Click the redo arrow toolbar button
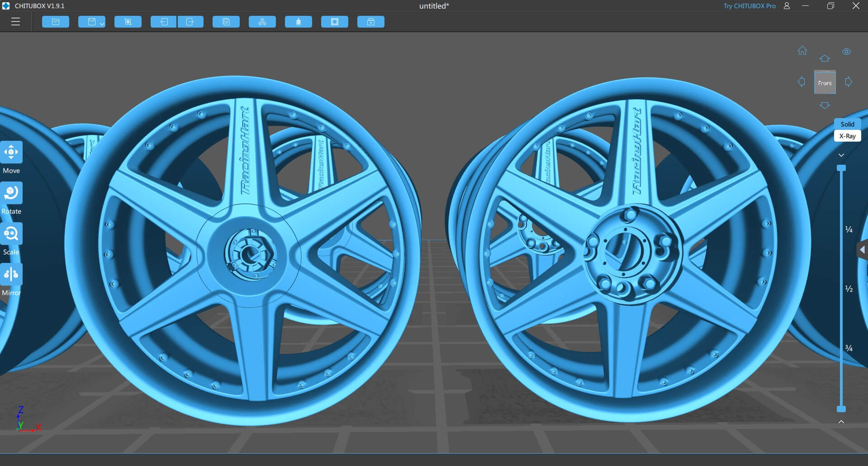The height and width of the screenshot is (466, 868). click(190, 22)
